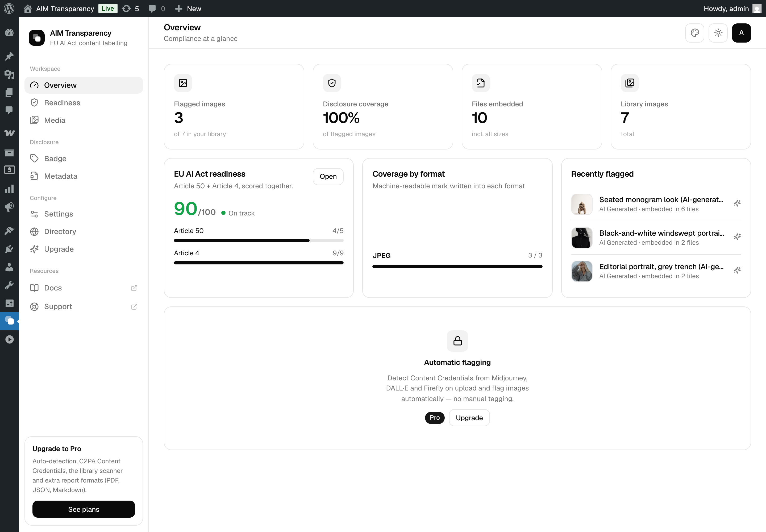
Task: Open Directory under Configure
Action: click(84, 231)
